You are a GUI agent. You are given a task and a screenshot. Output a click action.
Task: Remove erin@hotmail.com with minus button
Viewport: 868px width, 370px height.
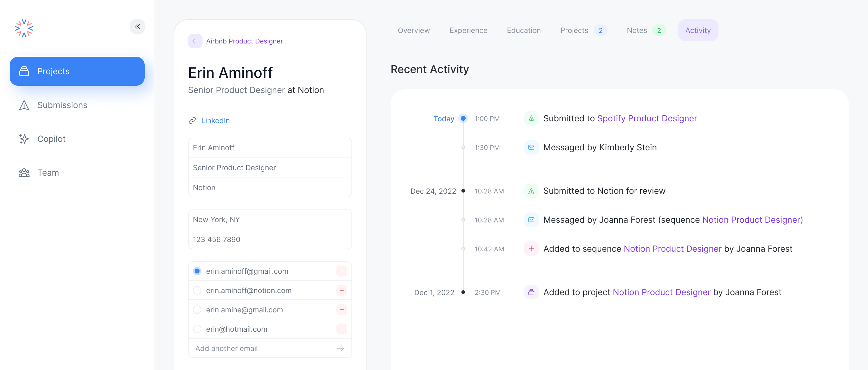tap(341, 329)
